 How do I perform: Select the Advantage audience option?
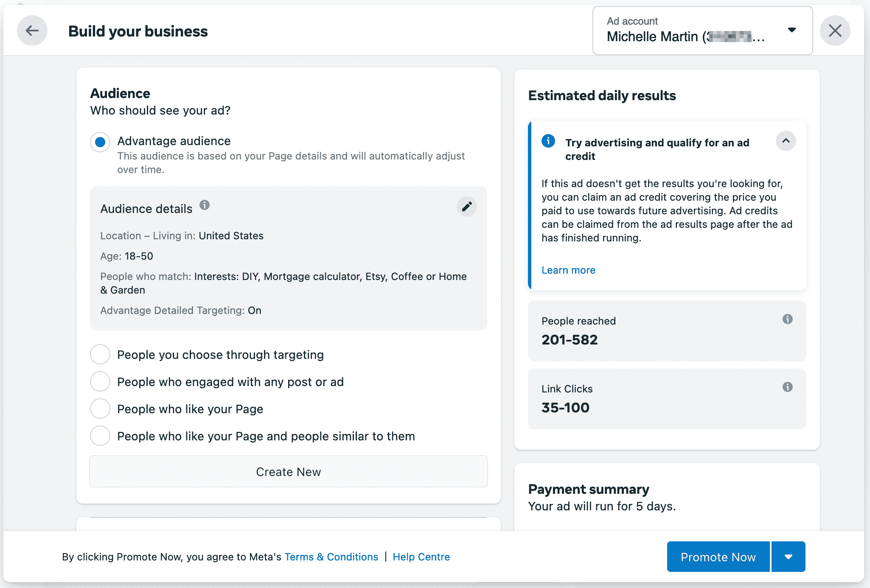point(100,142)
